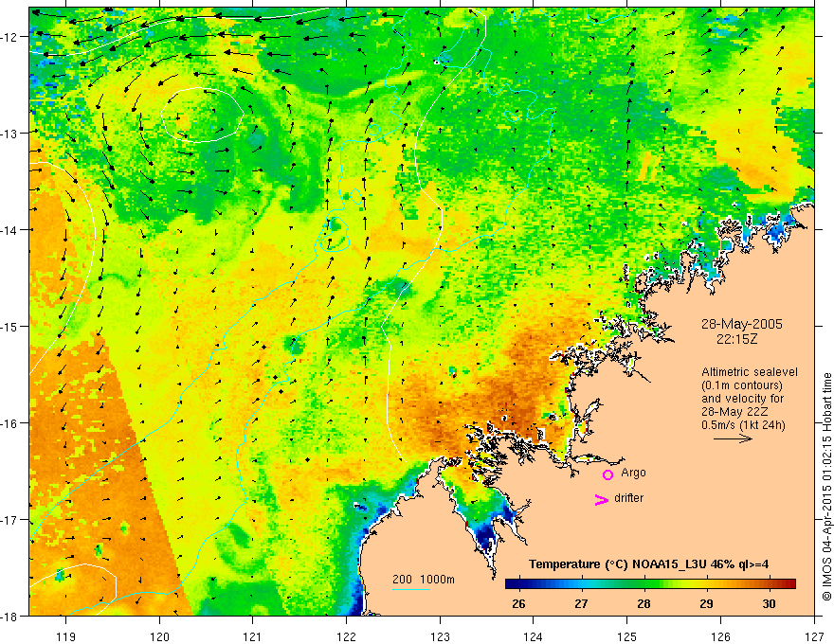Click the '120' longitude axis label
834x644 pixels.
pyautogui.click(x=159, y=636)
